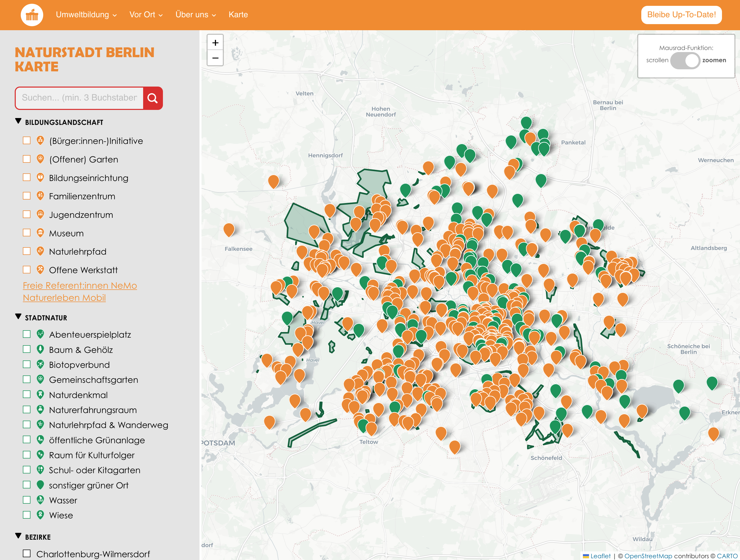Click the (Bürger:innen-)Initiative pin icon
740x560 pixels.
click(x=40, y=141)
